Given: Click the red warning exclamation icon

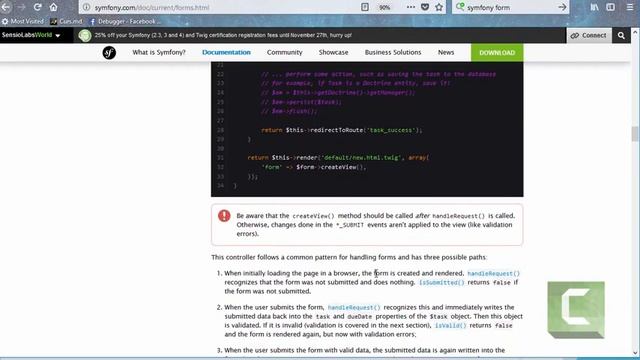Looking at the screenshot, I should pos(224,216).
